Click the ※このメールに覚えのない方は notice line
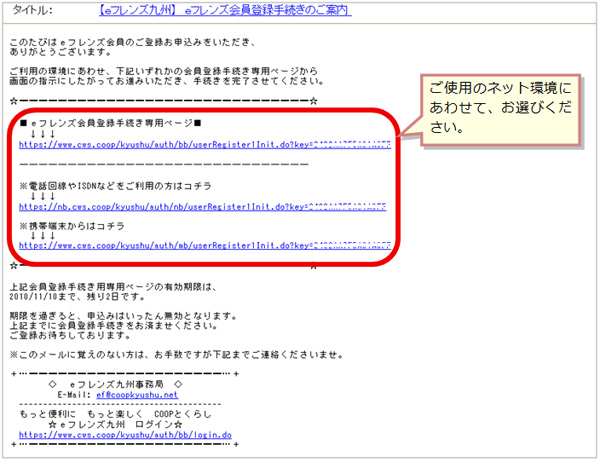600x462 pixels. coord(176,355)
